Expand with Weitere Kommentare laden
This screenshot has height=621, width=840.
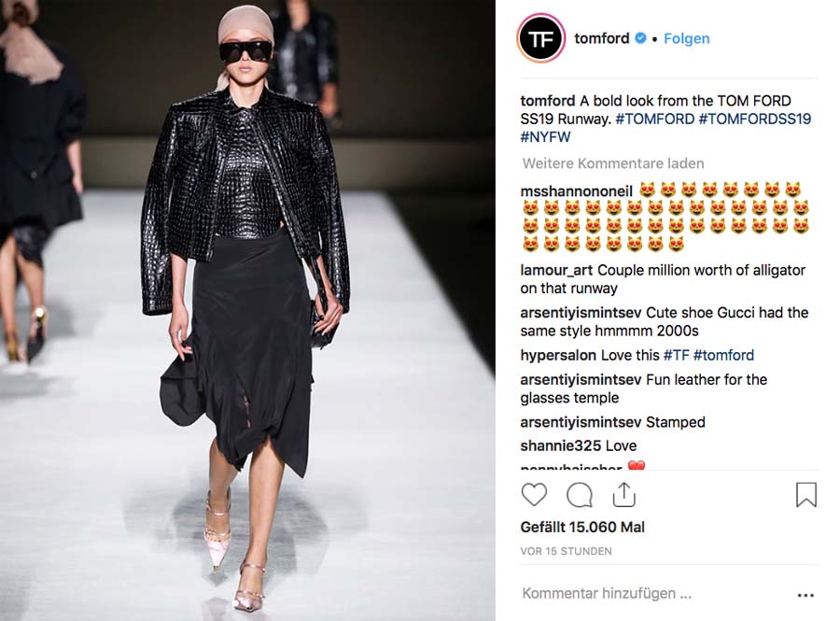click(x=613, y=163)
